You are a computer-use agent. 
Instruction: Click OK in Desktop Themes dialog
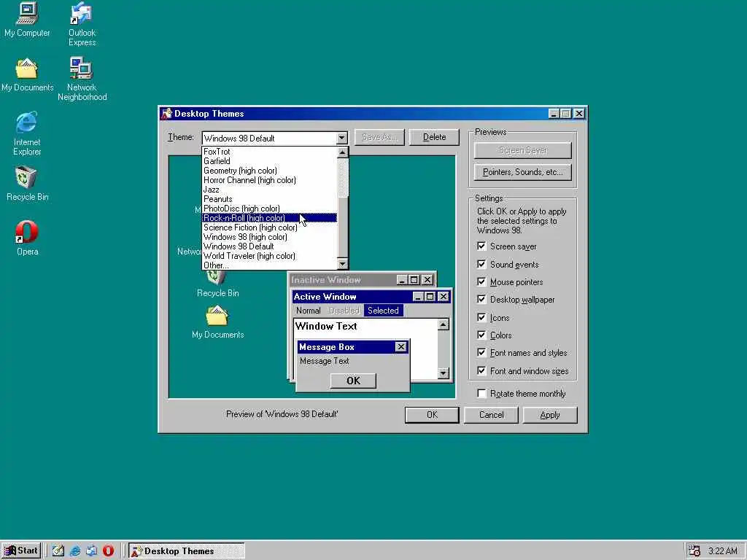coord(432,415)
